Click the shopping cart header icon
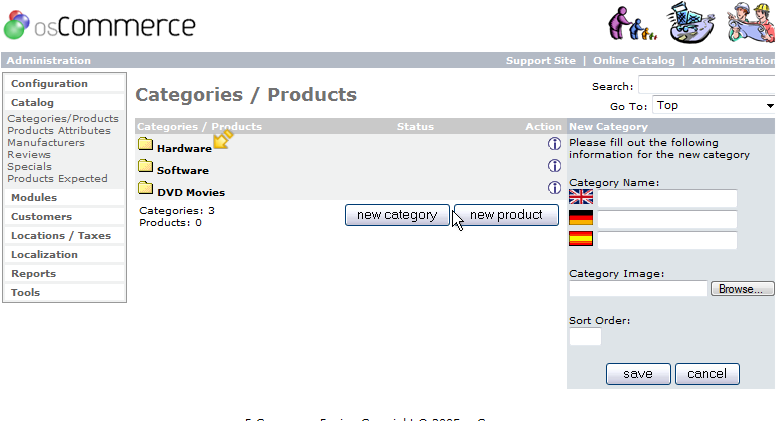The image size is (776, 422). point(691,22)
